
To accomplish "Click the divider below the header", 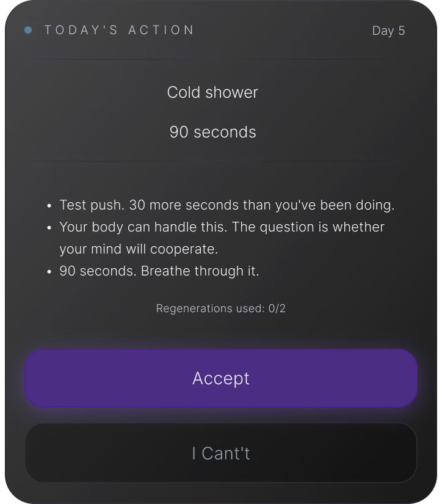I will point(221,59).
